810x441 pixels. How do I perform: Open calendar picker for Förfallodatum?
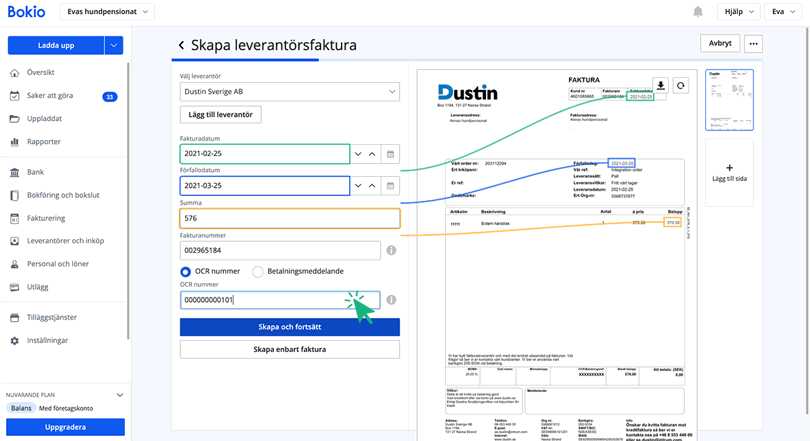pyautogui.click(x=391, y=185)
